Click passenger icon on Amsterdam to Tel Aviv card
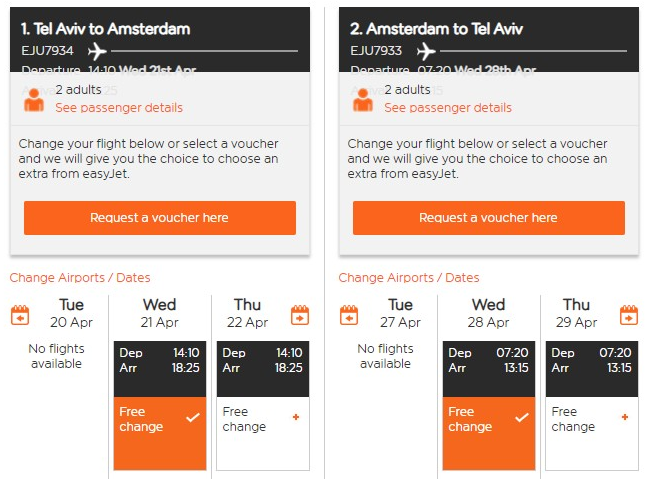Image resolution: width=649 pixels, height=479 pixels. point(363,100)
